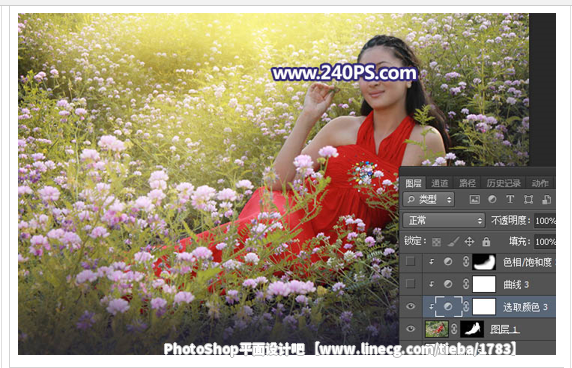Switch to the 动作 (Actions) tab

point(540,183)
